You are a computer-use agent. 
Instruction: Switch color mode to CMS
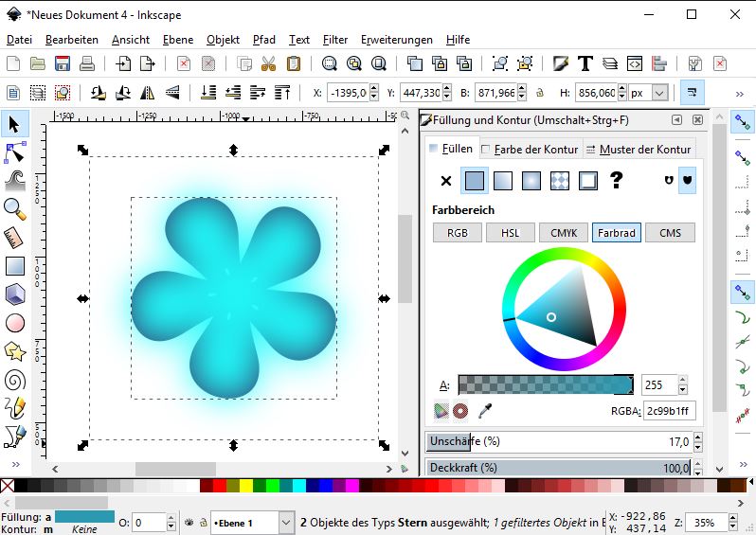670,233
